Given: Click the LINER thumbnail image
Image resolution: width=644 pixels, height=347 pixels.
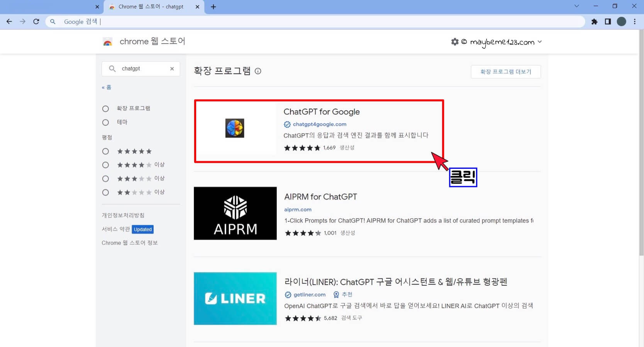Looking at the screenshot, I should point(235,298).
